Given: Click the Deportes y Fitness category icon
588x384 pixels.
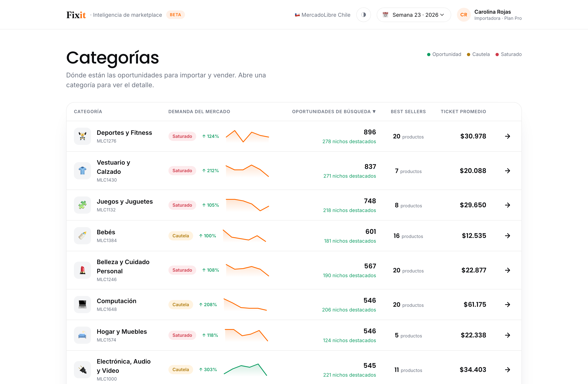Looking at the screenshot, I should (x=82, y=136).
